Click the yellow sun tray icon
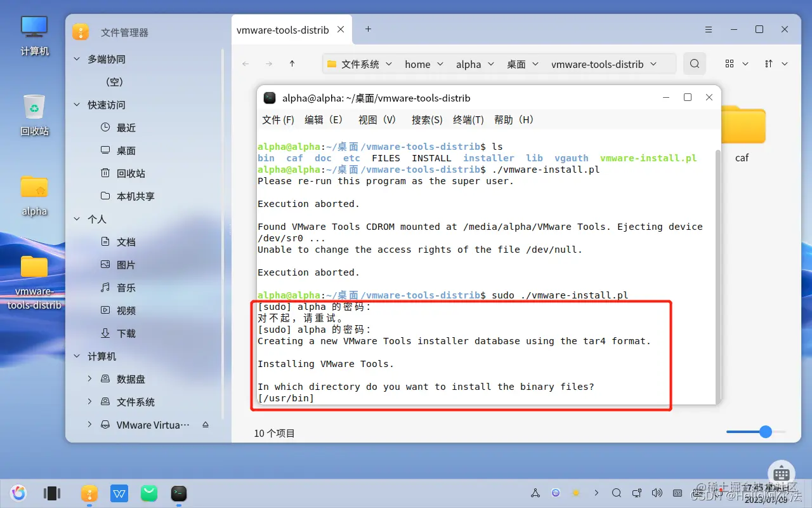Viewport: 812px width, 508px height. 576,493
